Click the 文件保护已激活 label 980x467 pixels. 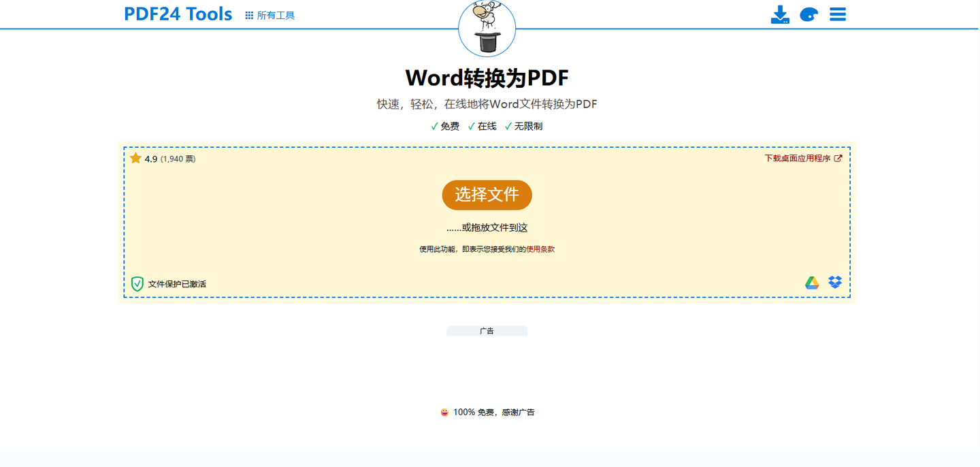(x=177, y=284)
